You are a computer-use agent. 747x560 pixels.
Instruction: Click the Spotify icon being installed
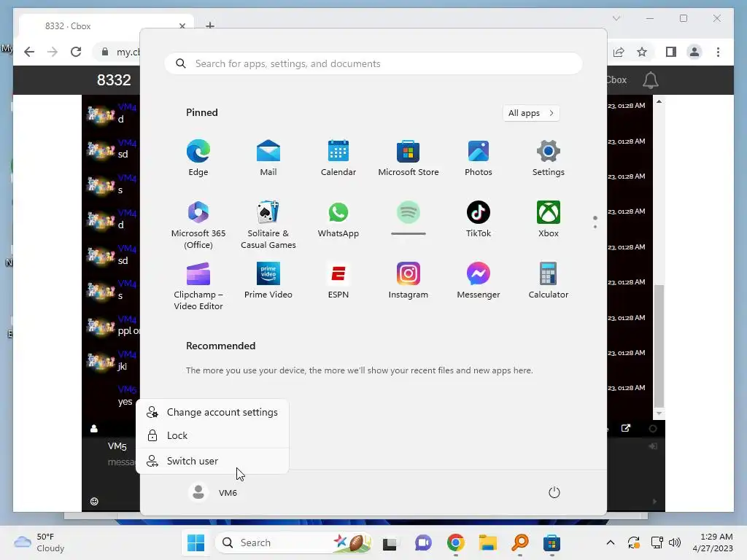point(409,213)
